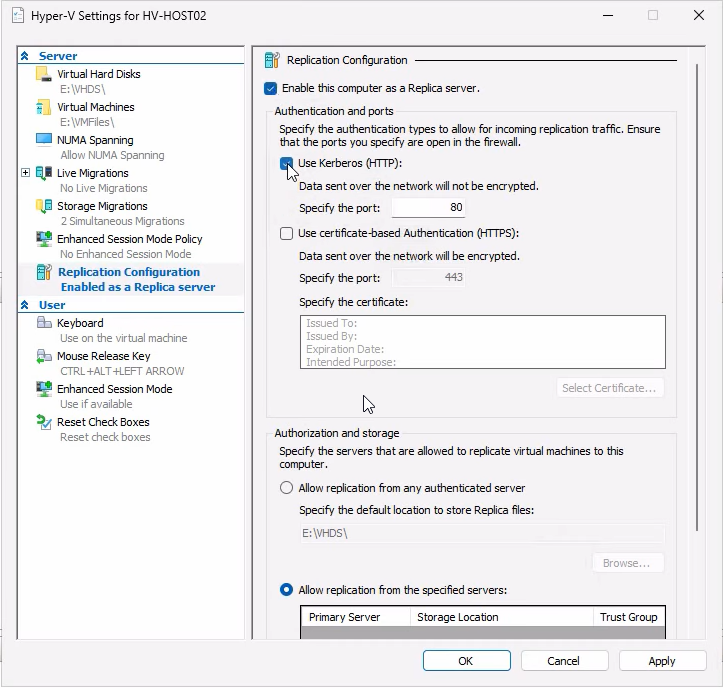This screenshot has width=723, height=688.
Task: Click the 'Allow NUMA Spanning' subtitle
Action: tap(112, 155)
